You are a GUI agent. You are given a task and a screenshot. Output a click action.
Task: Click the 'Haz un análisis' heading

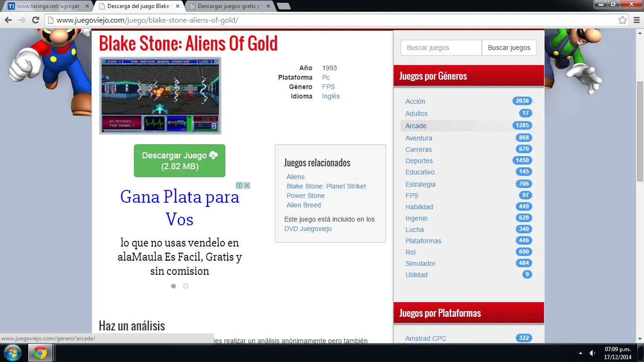tap(132, 326)
